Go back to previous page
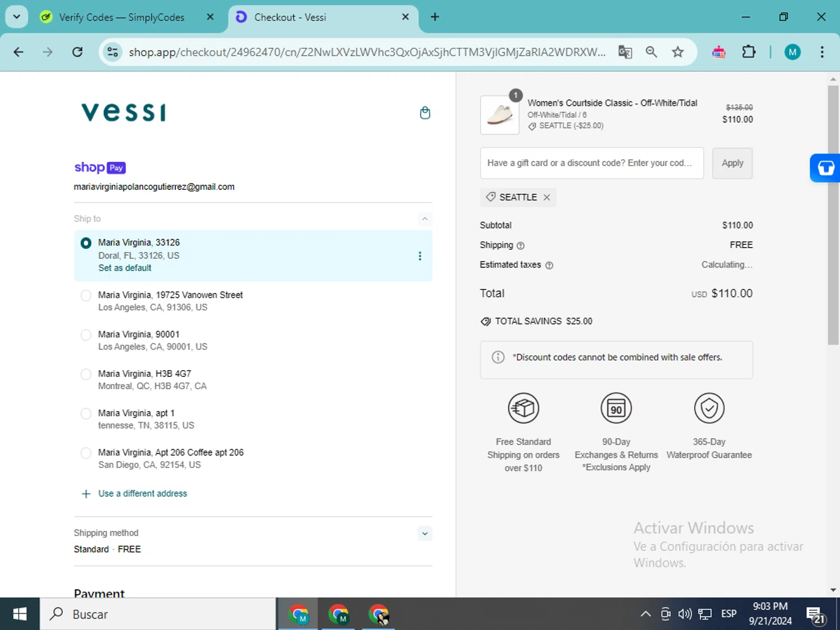 (x=18, y=52)
